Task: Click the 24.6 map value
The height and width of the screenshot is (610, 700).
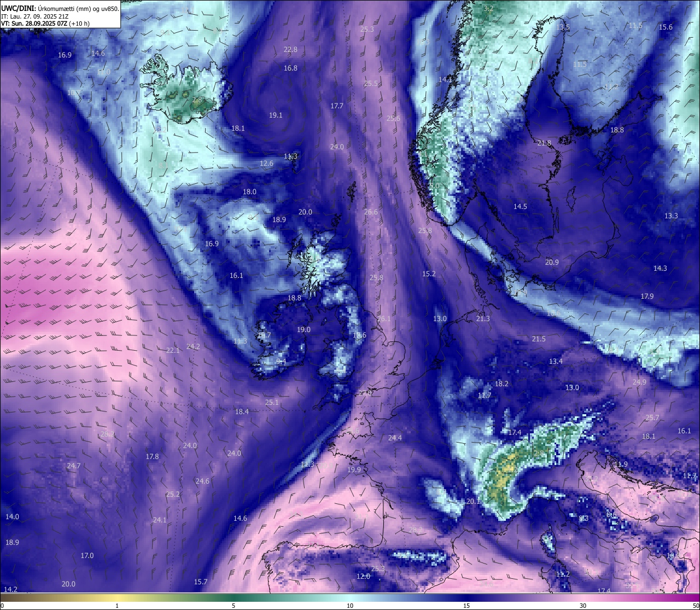Action: coord(202,481)
